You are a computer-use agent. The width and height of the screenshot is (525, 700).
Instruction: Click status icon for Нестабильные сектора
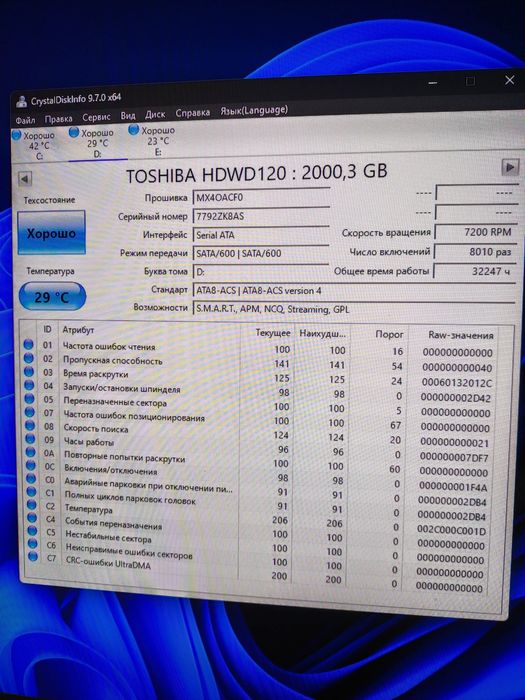coord(33,530)
